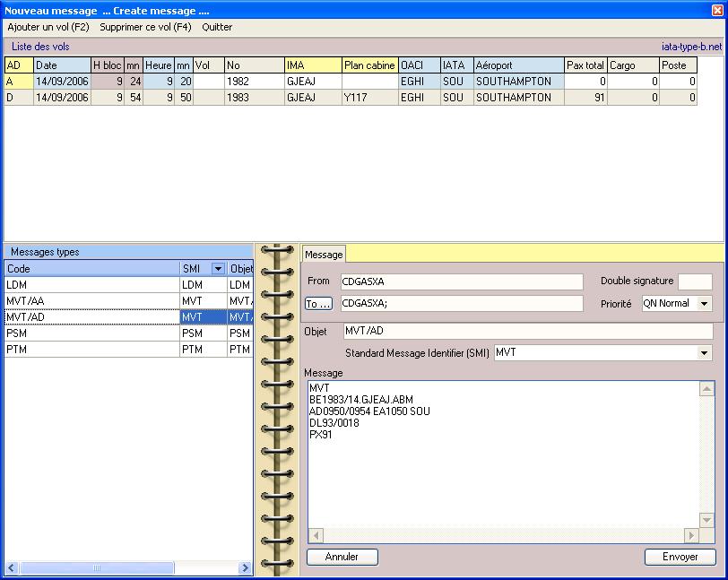
Task: Open Ajouter un vol (F2) menu
Action: [48, 27]
